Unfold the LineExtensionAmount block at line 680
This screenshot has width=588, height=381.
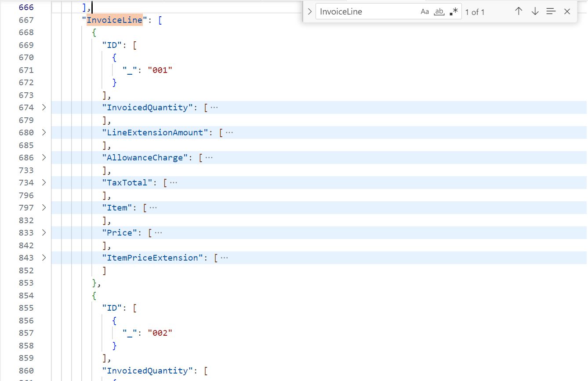coord(44,132)
